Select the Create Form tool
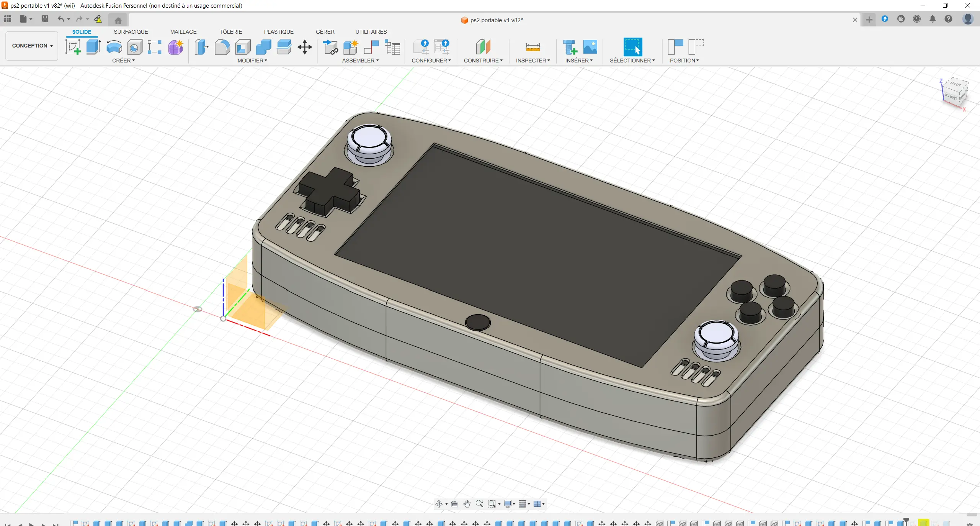 (x=176, y=48)
